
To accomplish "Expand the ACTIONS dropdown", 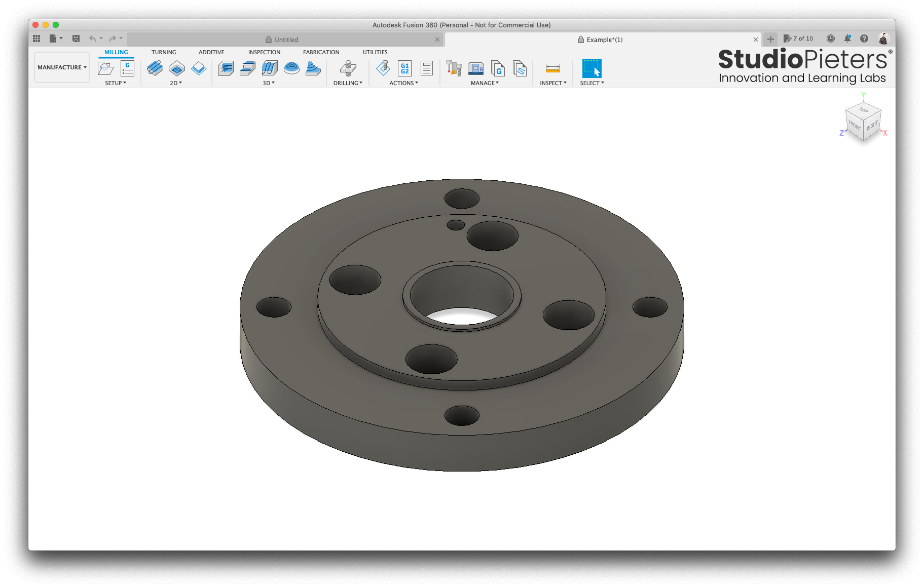I will tap(403, 83).
